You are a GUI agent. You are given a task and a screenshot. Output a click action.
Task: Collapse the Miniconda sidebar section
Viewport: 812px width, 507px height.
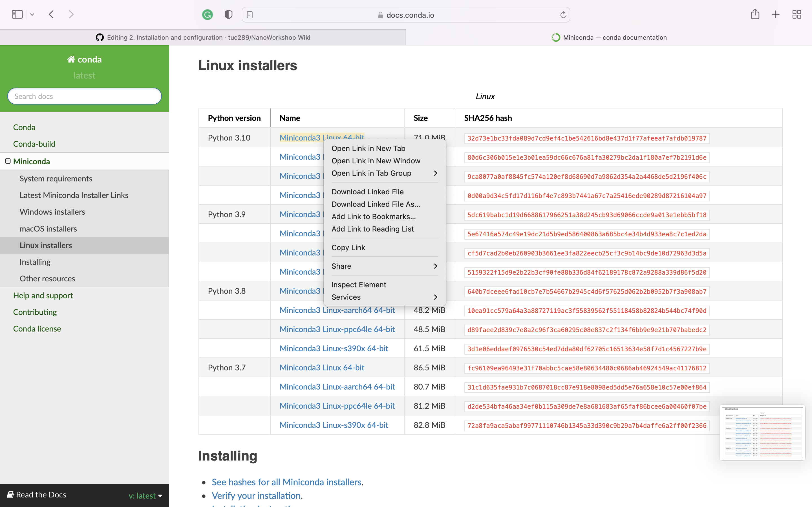coord(8,161)
